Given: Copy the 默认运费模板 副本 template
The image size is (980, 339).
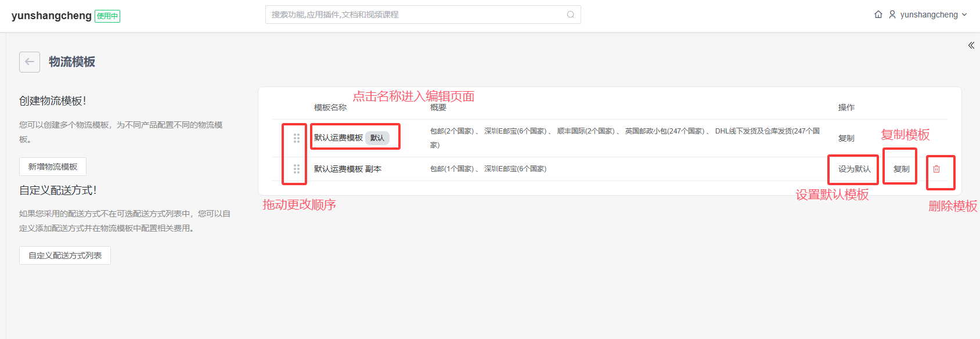Looking at the screenshot, I should tap(901, 169).
